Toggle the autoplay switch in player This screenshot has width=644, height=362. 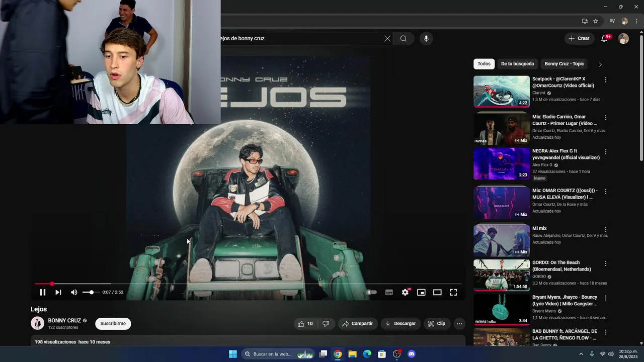click(x=371, y=292)
